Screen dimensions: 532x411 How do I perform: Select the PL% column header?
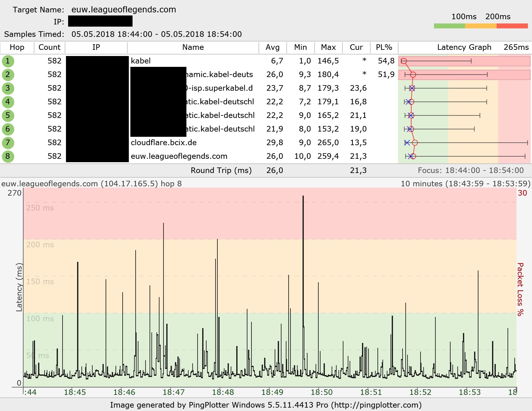pyautogui.click(x=384, y=47)
